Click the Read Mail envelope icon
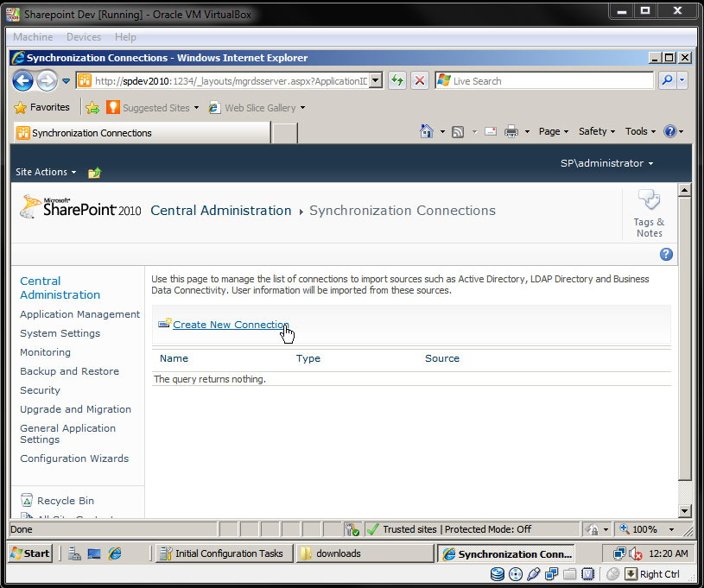Viewport: 704px width, 588px height. (491, 131)
